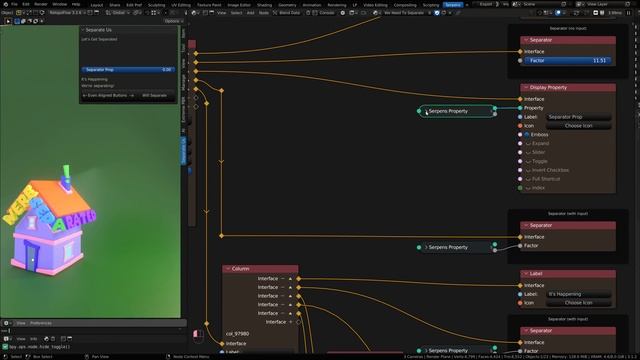Collapse the Column node
This screenshot has width=640, height=360.
pyautogui.click(x=228, y=269)
